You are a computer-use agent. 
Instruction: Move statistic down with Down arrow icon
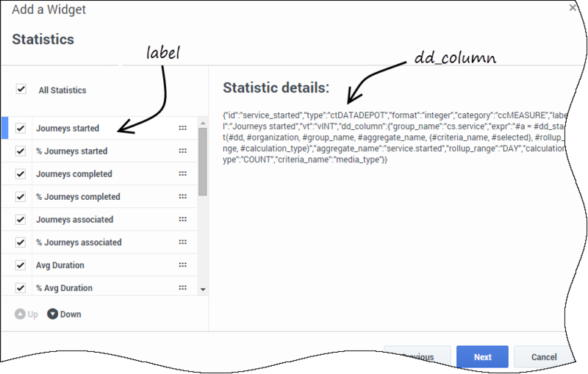(x=52, y=314)
